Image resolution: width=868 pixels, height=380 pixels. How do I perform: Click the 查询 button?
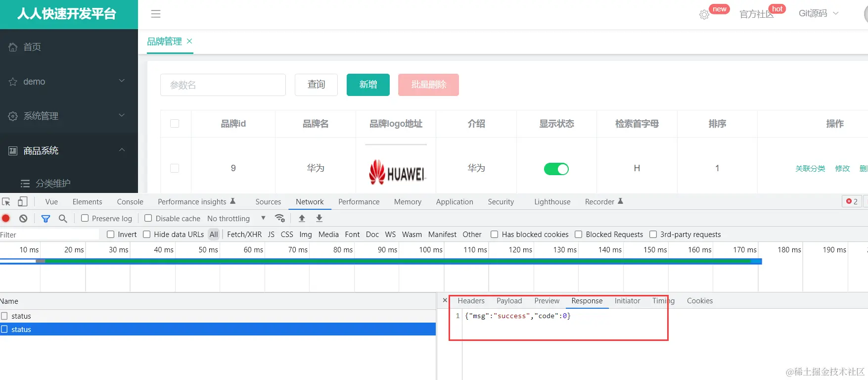316,85
